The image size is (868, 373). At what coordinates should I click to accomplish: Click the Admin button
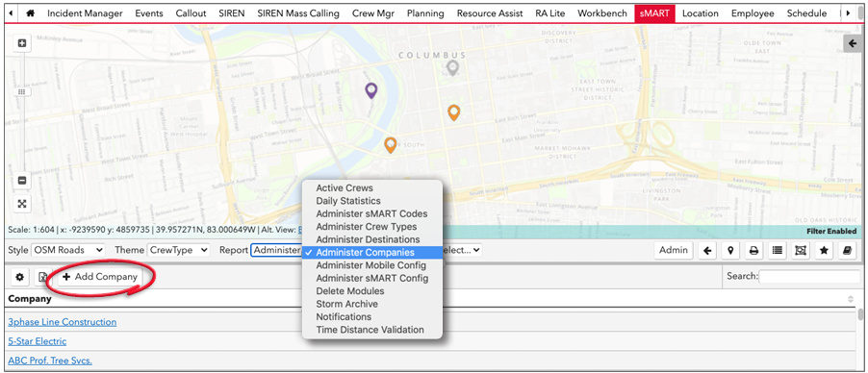(674, 250)
